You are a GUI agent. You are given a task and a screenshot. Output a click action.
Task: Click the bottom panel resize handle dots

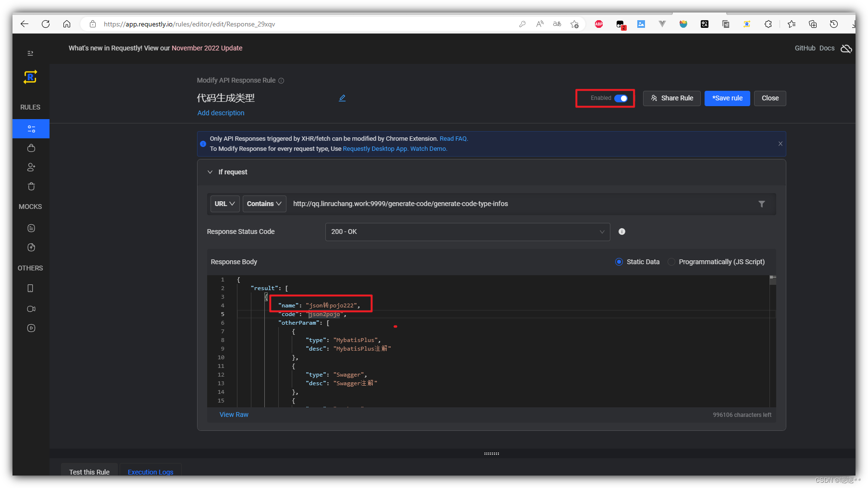492,453
